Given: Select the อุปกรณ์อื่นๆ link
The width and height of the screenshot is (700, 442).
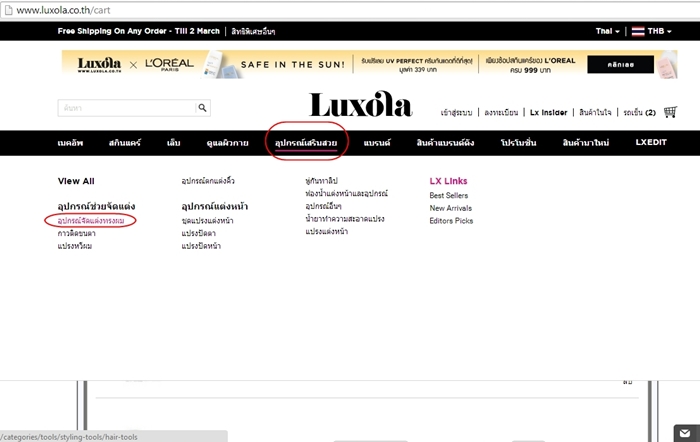Looking at the screenshot, I should click(x=323, y=206).
